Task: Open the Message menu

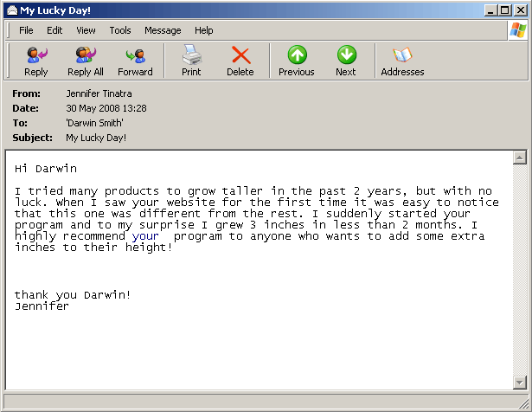Action: (x=163, y=30)
